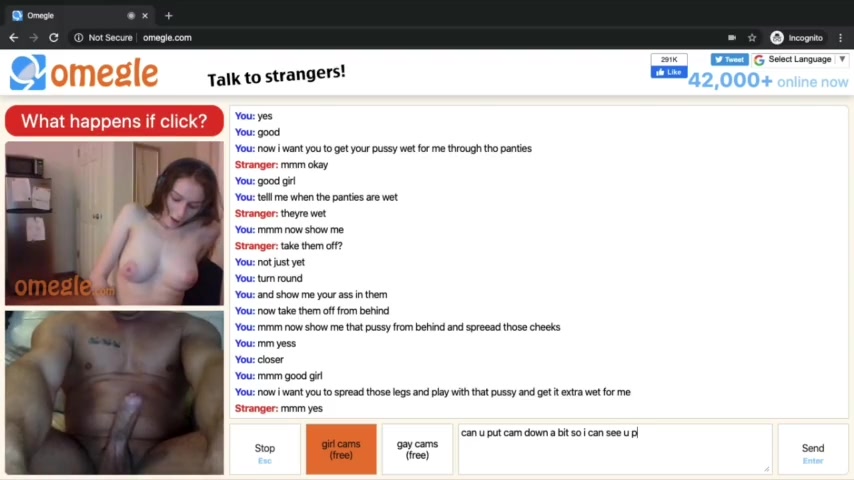Click the Stop button to end the chat
854x480 pixels.
tap(265, 449)
